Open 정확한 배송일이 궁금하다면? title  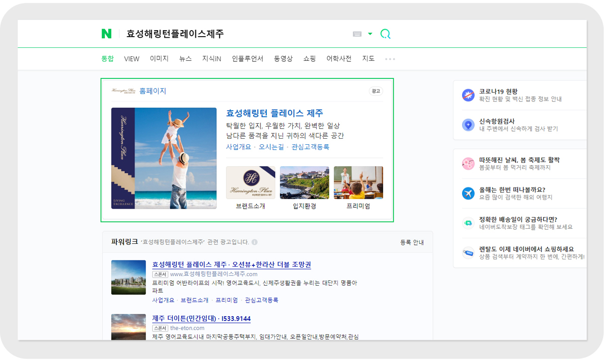pos(518,219)
